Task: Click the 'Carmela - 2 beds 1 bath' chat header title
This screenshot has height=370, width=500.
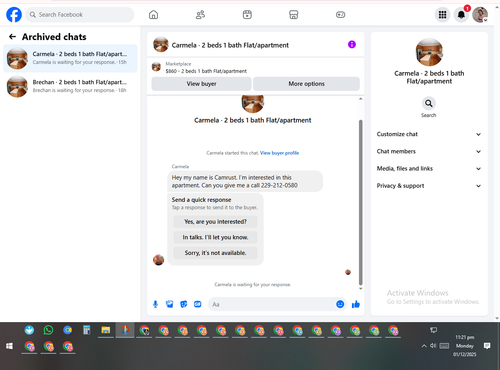Action: pyautogui.click(x=230, y=45)
